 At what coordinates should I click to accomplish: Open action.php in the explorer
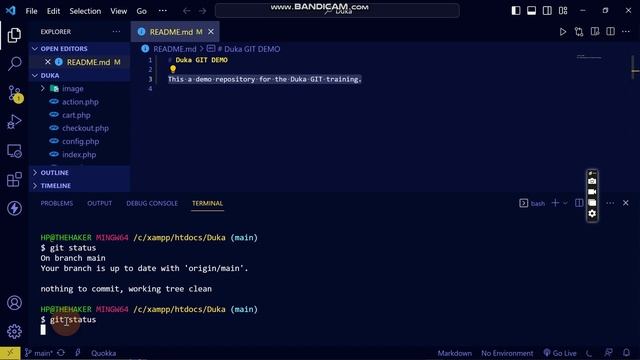pos(80,102)
